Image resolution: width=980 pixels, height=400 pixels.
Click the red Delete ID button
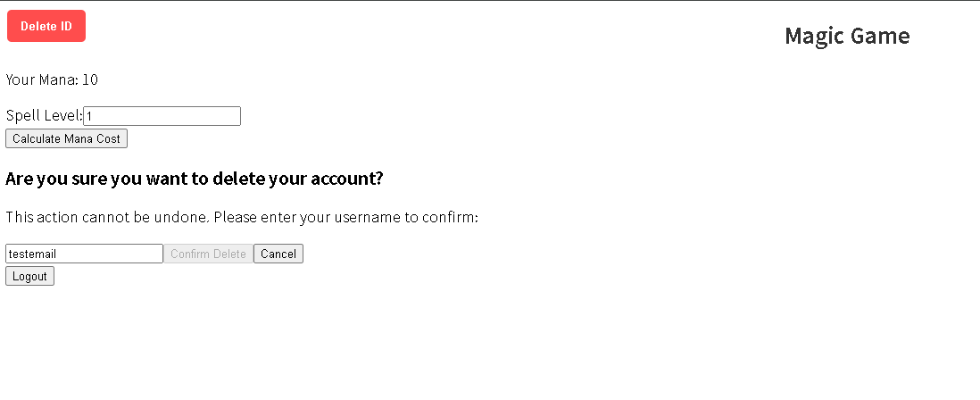tap(46, 26)
